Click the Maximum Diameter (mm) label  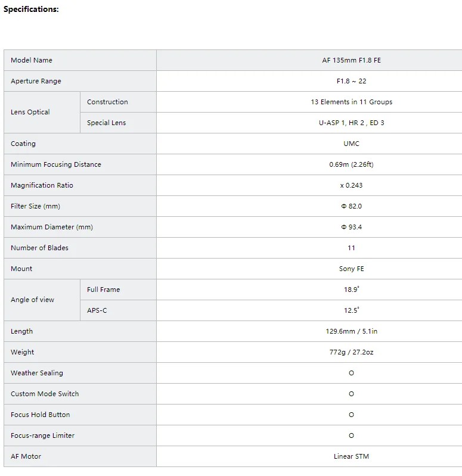52,227
